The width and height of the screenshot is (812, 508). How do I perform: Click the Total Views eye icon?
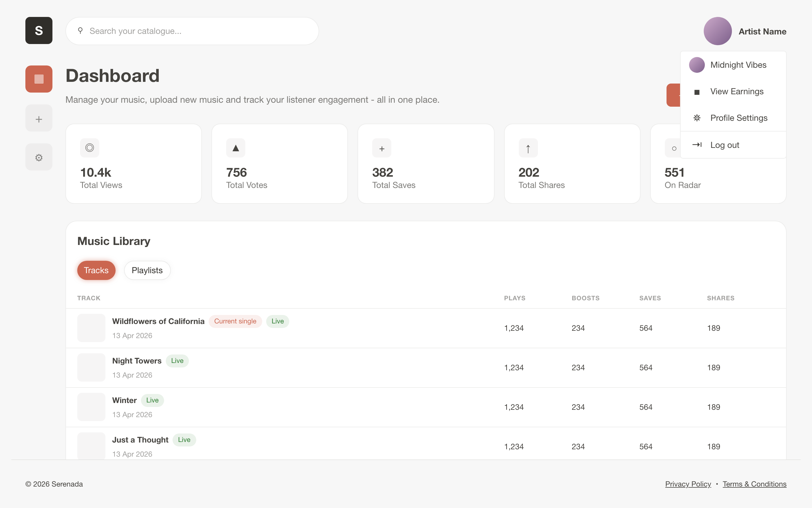tap(90, 148)
